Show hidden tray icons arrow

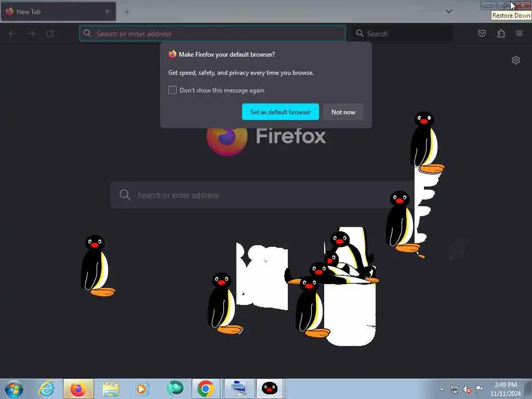pos(442,389)
